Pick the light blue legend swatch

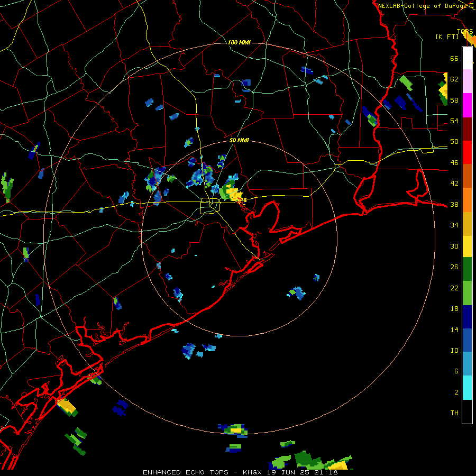[x=467, y=364]
